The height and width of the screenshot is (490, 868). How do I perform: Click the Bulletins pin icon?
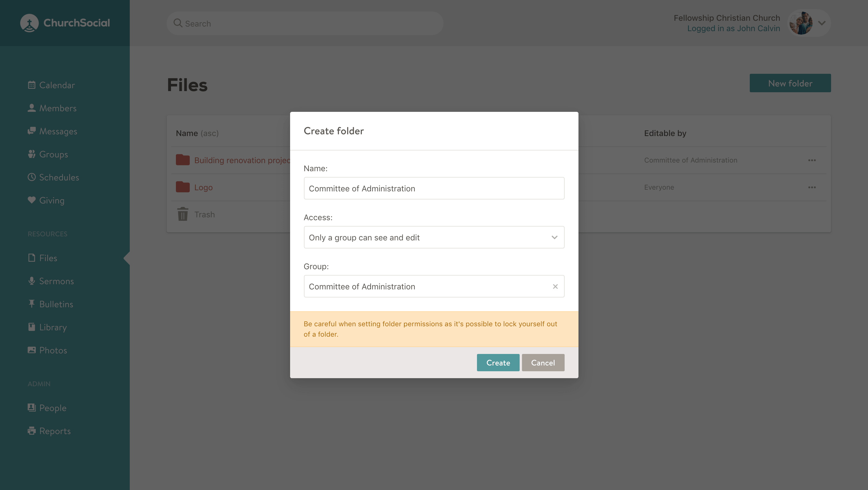(x=32, y=304)
